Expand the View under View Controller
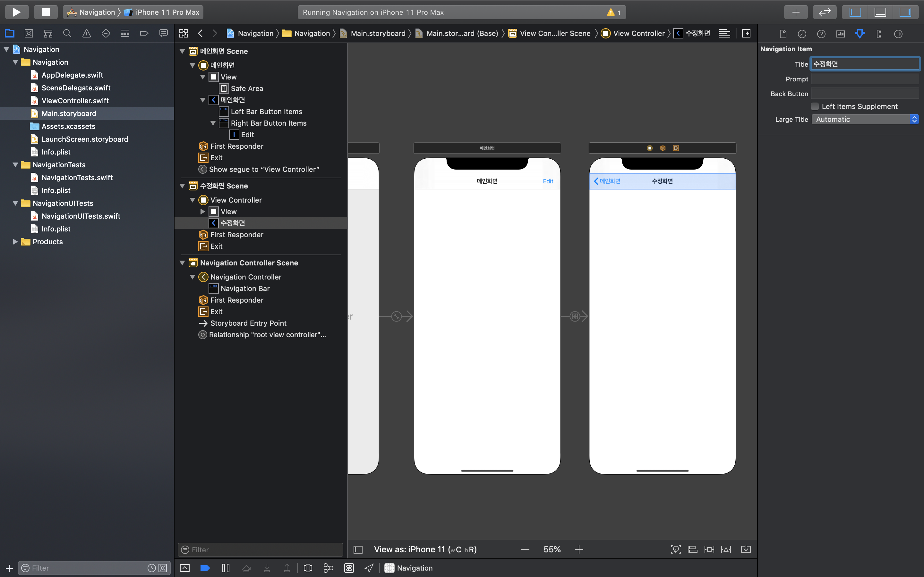This screenshot has width=924, height=577. click(203, 212)
